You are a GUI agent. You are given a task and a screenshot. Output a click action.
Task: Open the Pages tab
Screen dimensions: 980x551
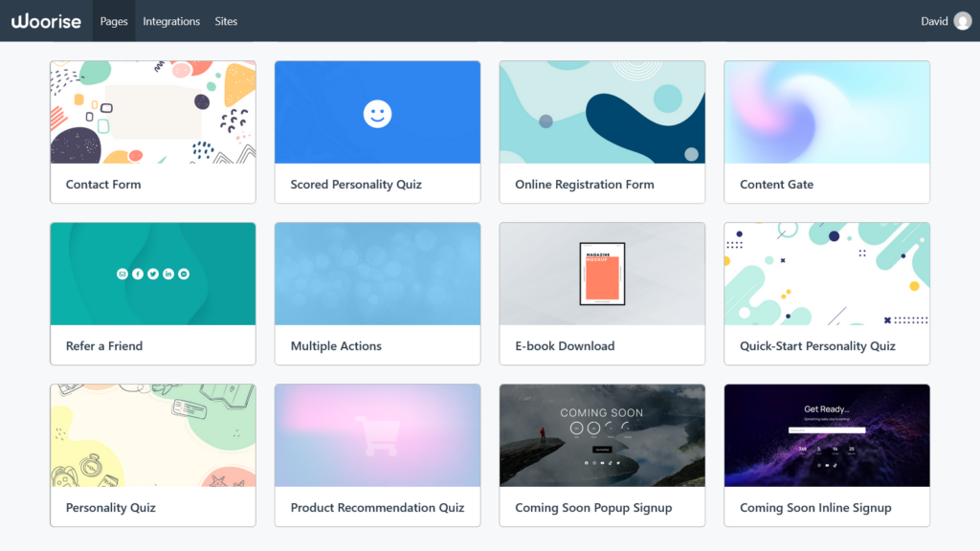click(x=114, y=21)
